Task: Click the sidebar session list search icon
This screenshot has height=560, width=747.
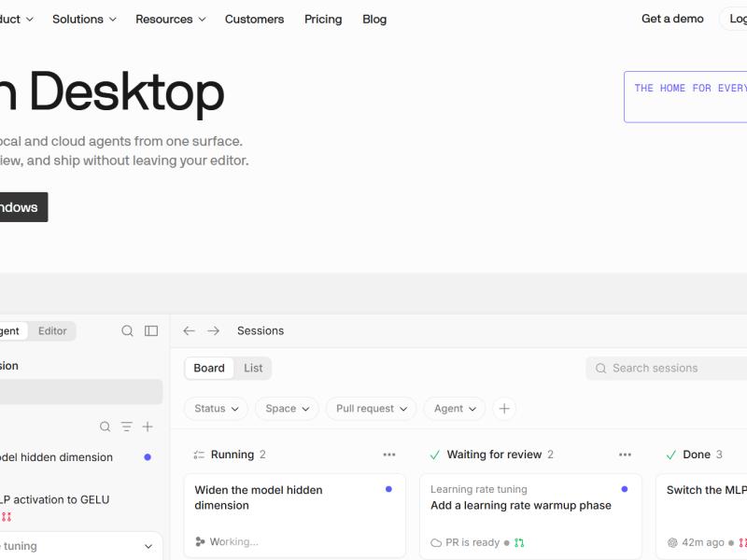Action: coord(105,427)
